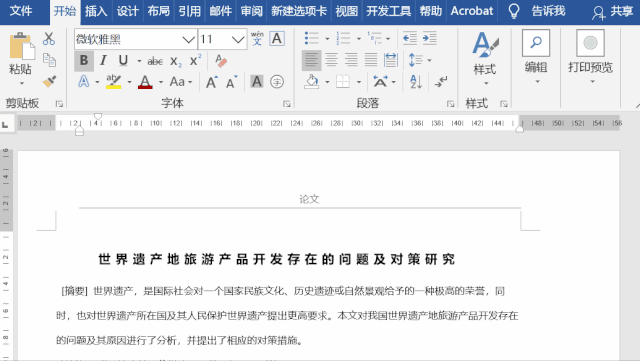Click the Sort A-Z icon
640x361 pixels.
pyautogui.click(x=416, y=82)
